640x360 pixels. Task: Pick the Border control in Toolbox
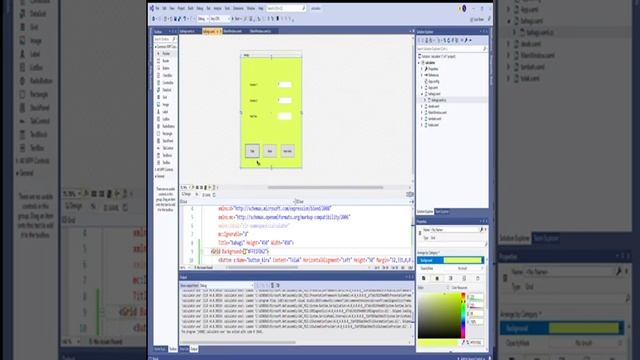pos(166,61)
